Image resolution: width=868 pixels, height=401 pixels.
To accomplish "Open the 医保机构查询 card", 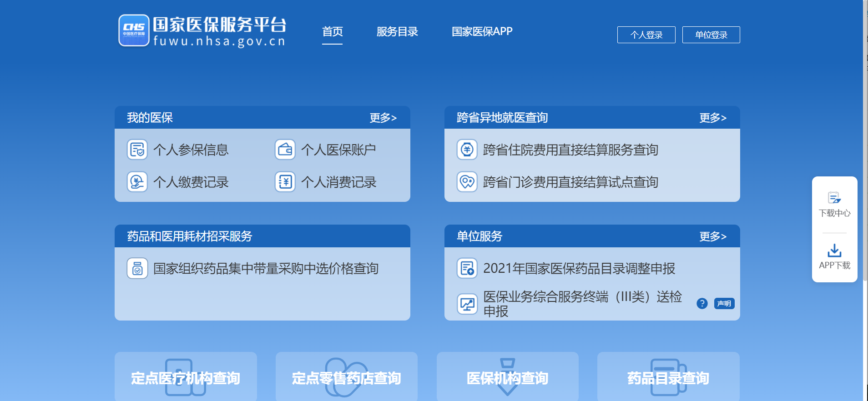I will 507,376.
